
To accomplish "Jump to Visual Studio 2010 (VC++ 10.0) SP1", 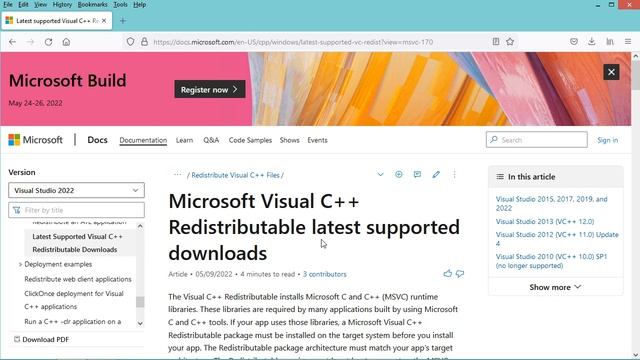I will pyautogui.click(x=551, y=261).
